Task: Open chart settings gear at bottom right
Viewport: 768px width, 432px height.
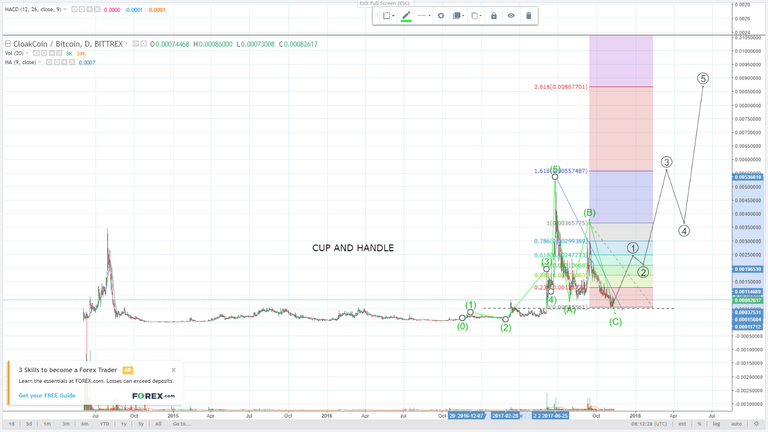Action: (756, 424)
